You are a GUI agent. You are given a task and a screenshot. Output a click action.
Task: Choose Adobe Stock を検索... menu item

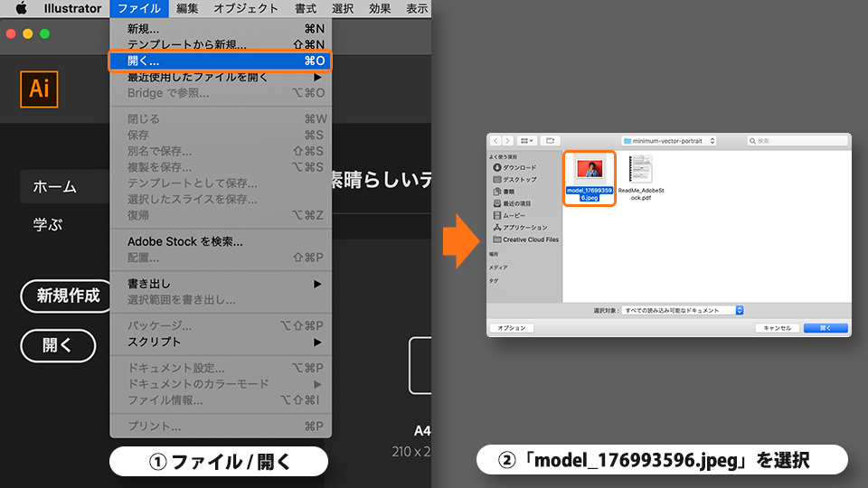pyautogui.click(x=221, y=242)
